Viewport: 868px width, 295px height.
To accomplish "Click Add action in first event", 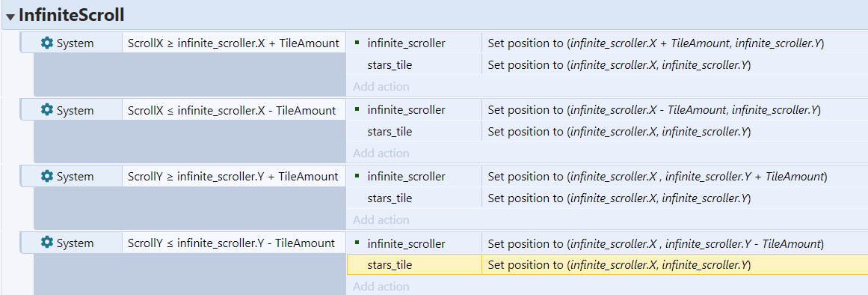I will tap(381, 87).
